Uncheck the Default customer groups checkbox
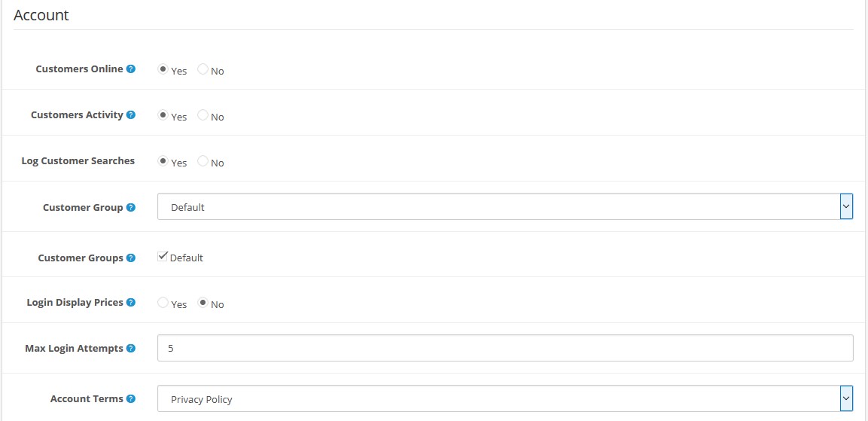The width and height of the screenshot is (868, 421). click(163, 257)
